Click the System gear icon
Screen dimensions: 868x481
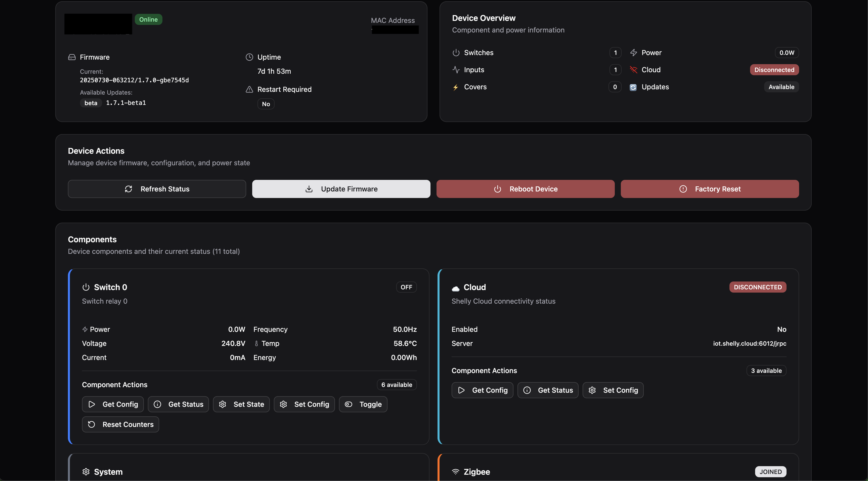coord(86,471)
